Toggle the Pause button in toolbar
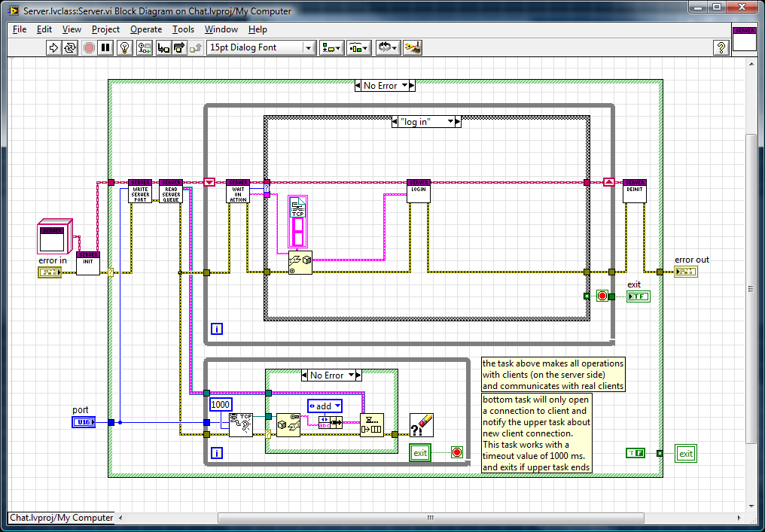Image resolution: width=765 pixels, height=532 pixels. 106,47
